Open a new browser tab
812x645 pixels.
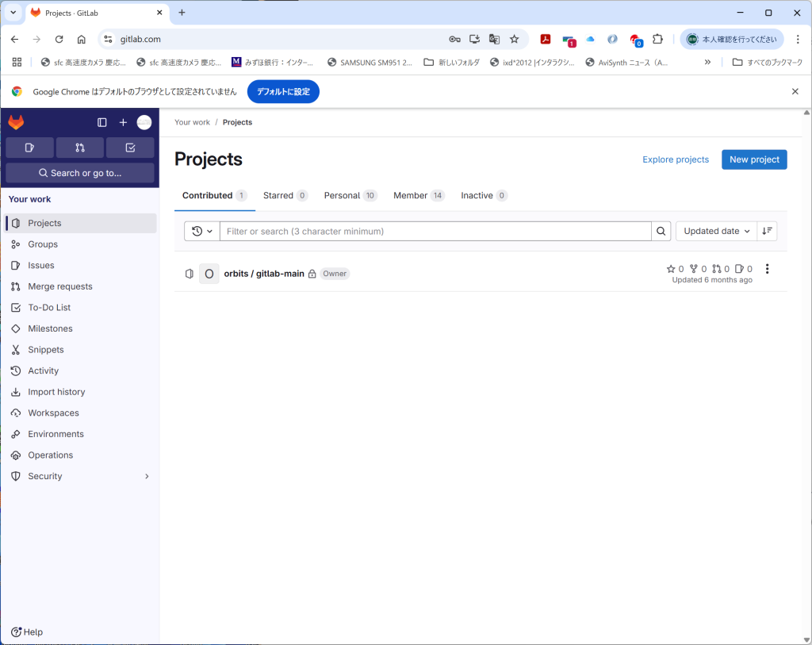[x=182, y=13]
